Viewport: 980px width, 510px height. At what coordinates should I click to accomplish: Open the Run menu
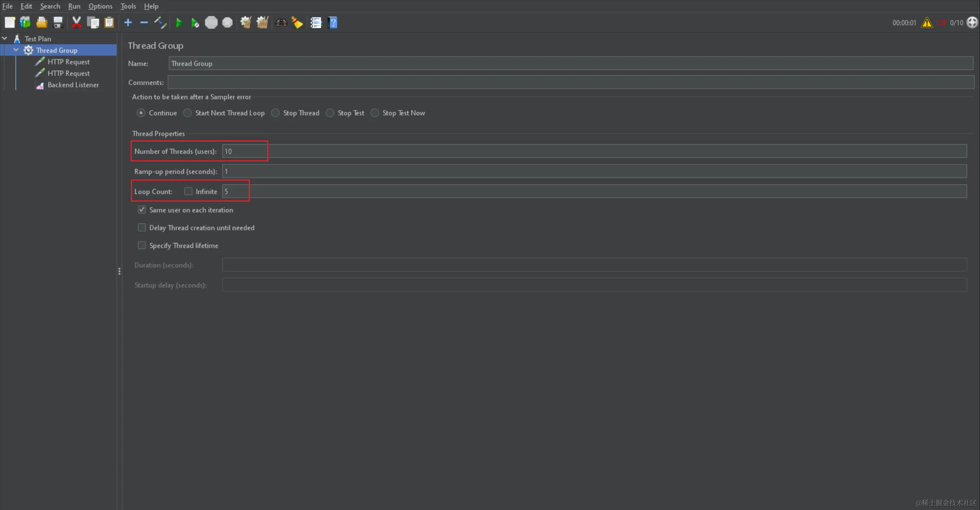74,6
